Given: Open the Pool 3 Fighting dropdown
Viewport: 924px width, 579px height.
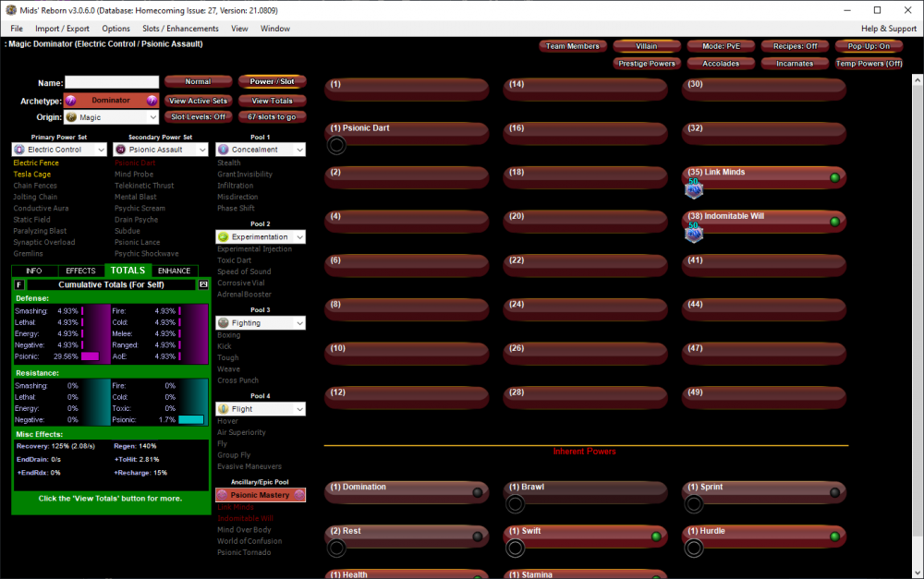Looking at the screenshot, I should pos(261,323).
